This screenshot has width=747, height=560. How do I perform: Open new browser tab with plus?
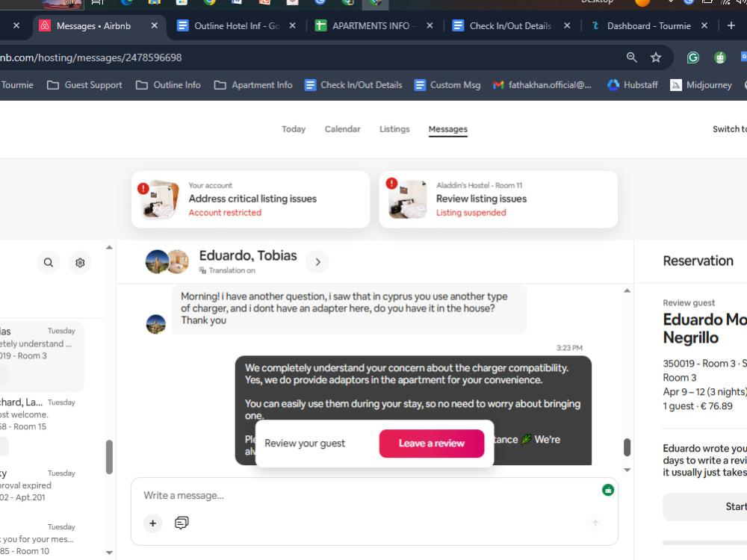tap(731, 25)
